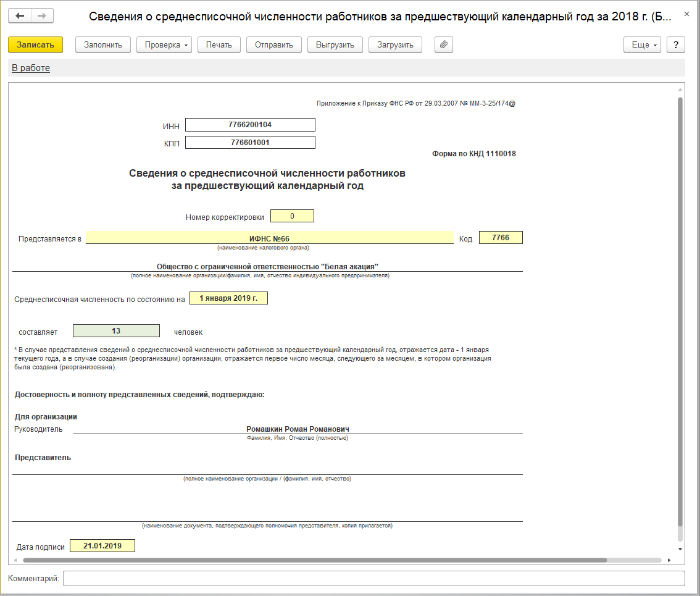Click into the Комментарий input field
The image size is (700, 596).
(373, 578)
